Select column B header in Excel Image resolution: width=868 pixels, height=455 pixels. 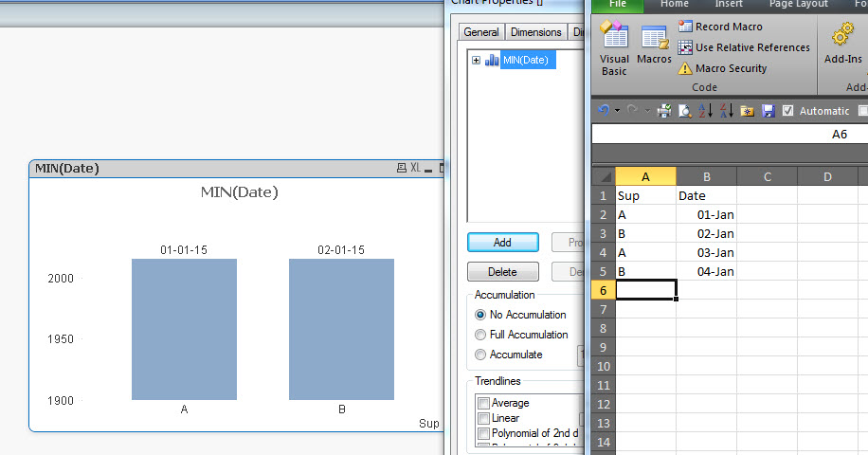point(706,176)
